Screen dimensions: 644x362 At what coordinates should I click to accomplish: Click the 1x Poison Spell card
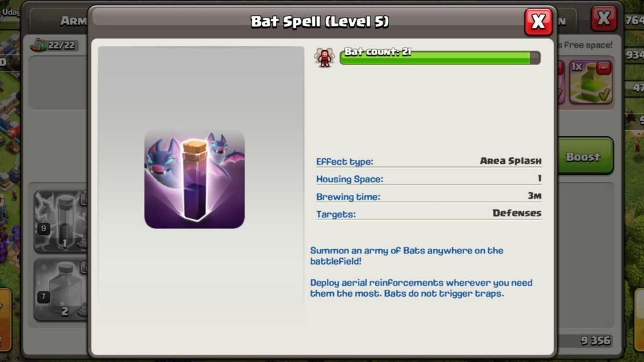pyautogui.click(x=591, y=82)
